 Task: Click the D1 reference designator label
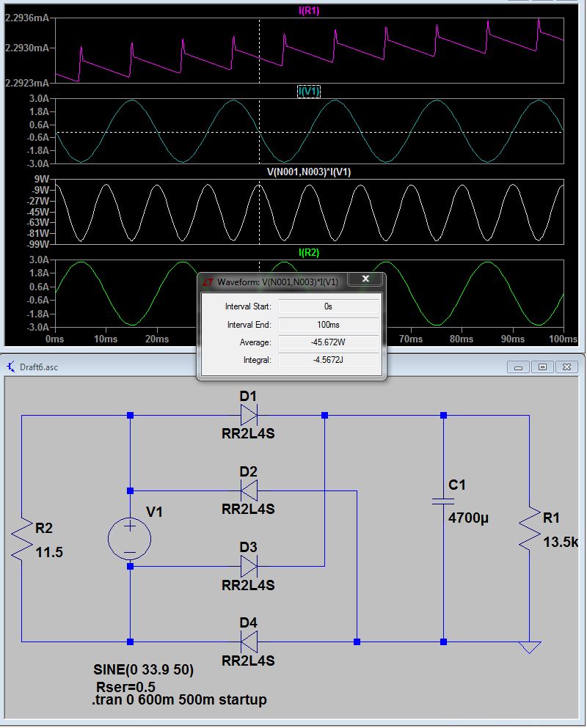(x=248, y=396)
